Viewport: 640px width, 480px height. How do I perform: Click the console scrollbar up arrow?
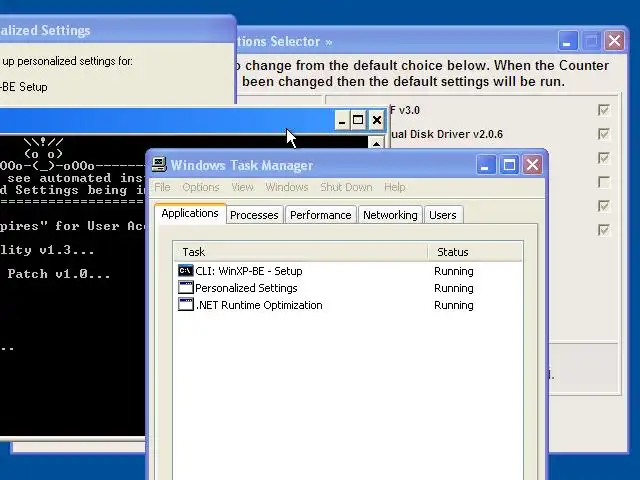[x=376, y=142]
